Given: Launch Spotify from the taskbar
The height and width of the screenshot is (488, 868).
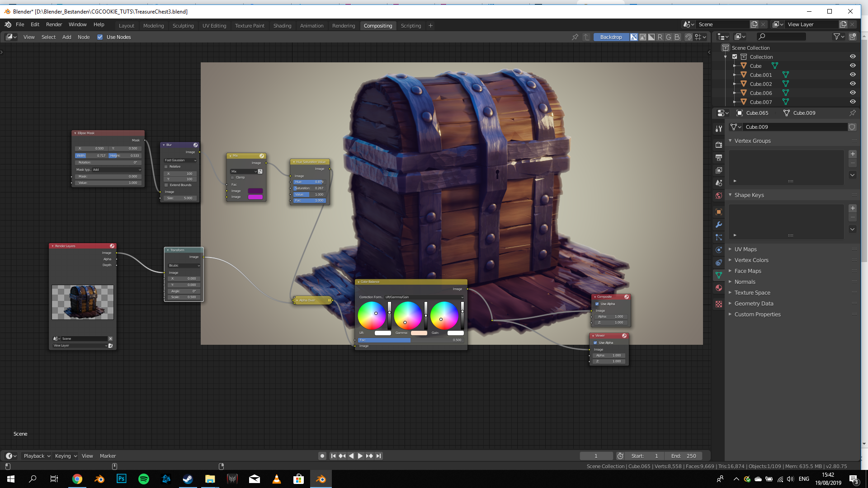Looking at the screenshot, I should [144, 479].
